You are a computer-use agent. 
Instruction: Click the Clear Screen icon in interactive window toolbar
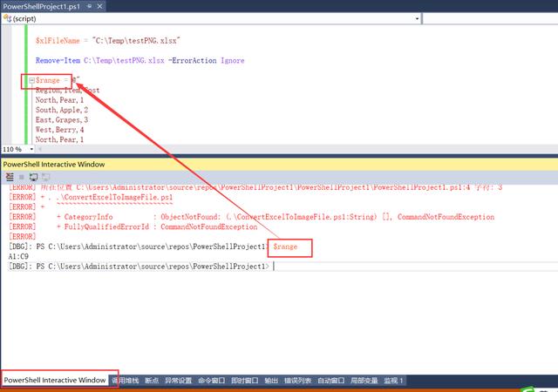pyautogui.click(x=10, y=177)
